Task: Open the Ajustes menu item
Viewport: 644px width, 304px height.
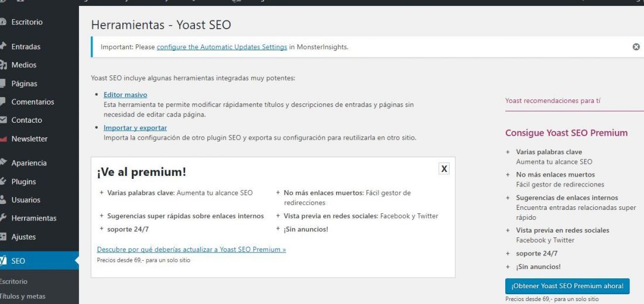Action: 23,237
